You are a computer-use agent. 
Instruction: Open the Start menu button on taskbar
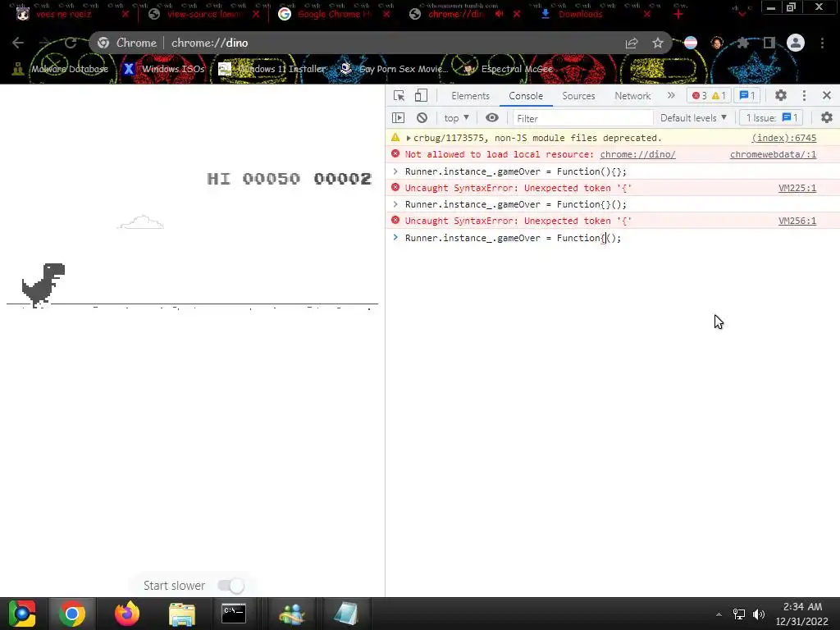click(x=22, y=614)
